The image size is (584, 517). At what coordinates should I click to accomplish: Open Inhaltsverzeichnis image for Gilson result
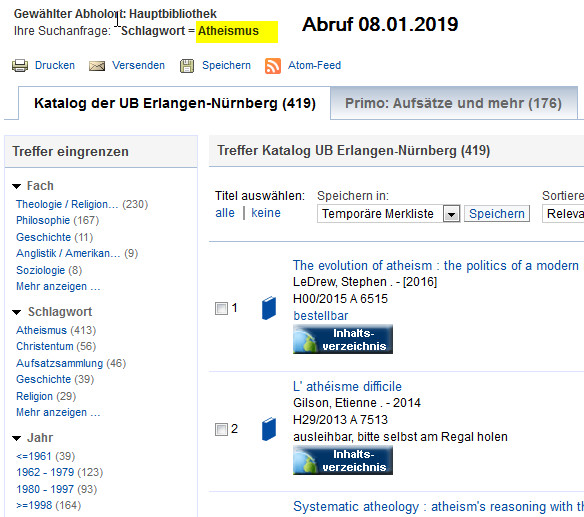pyautogui.click(x=343, y=460)
